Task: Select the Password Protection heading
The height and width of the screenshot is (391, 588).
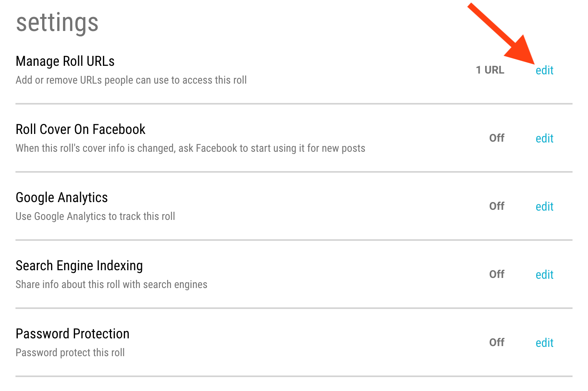Action: point(72,334)
